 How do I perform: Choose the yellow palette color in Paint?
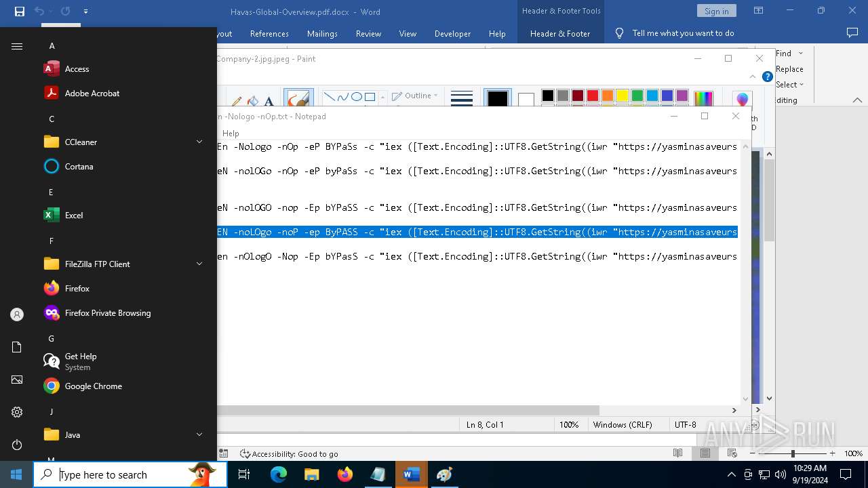point(622,96)
